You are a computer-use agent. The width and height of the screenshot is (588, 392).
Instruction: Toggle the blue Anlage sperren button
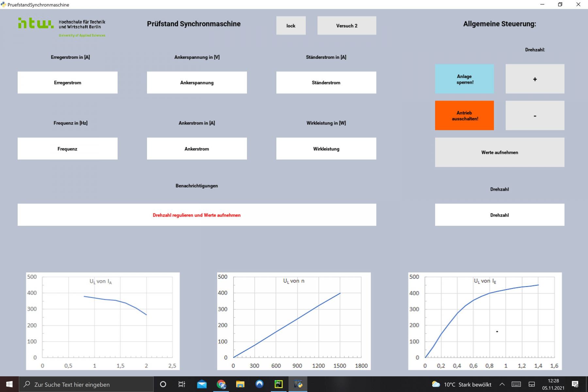[x=464, y=79]
